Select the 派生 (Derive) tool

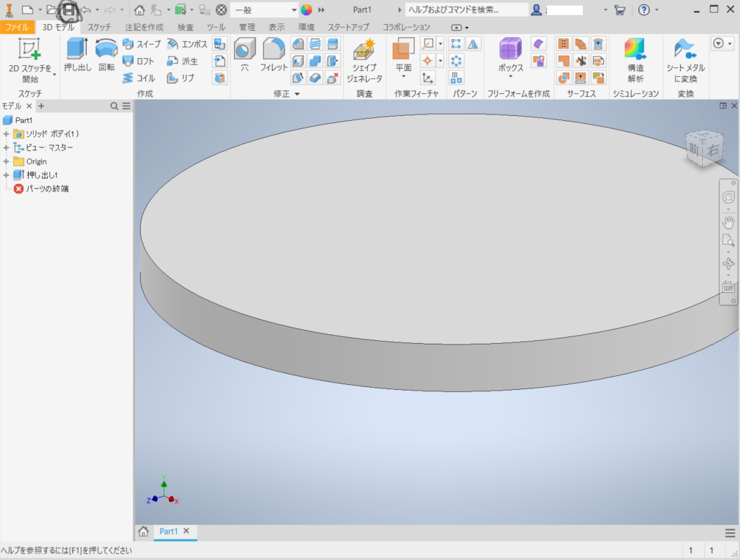[183, 61]
